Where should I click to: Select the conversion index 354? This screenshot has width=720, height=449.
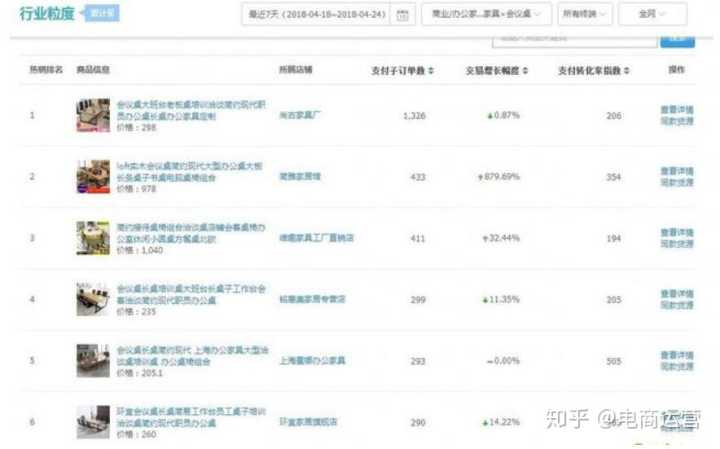tap(614, 177)
